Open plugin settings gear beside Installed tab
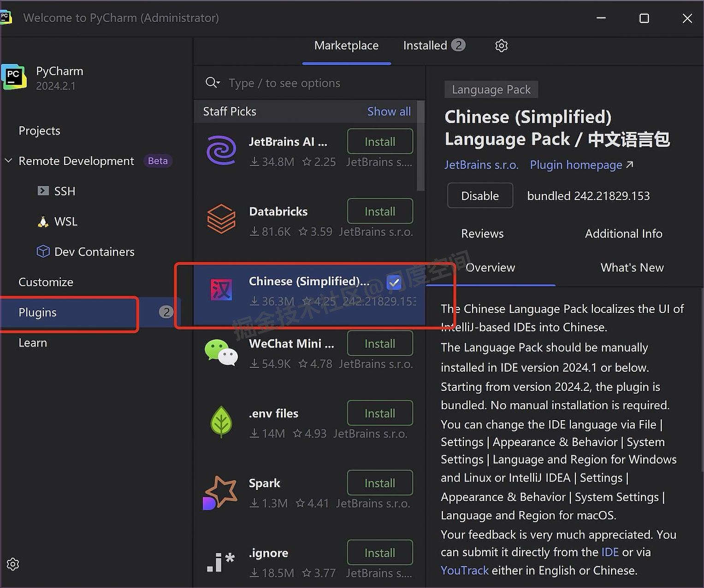 (x=501, y=46)
